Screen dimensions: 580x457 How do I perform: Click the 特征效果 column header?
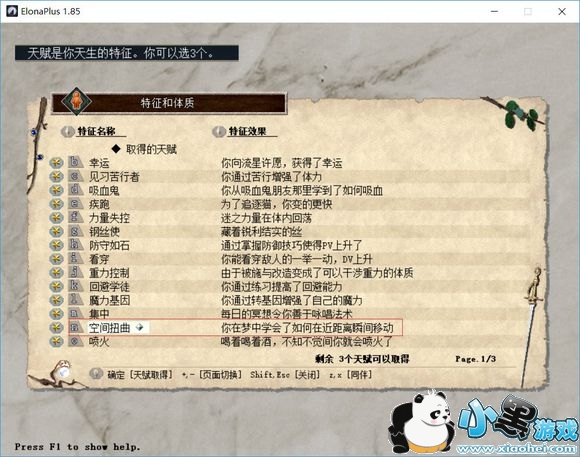pyautogui.click(x=247, y=131)
